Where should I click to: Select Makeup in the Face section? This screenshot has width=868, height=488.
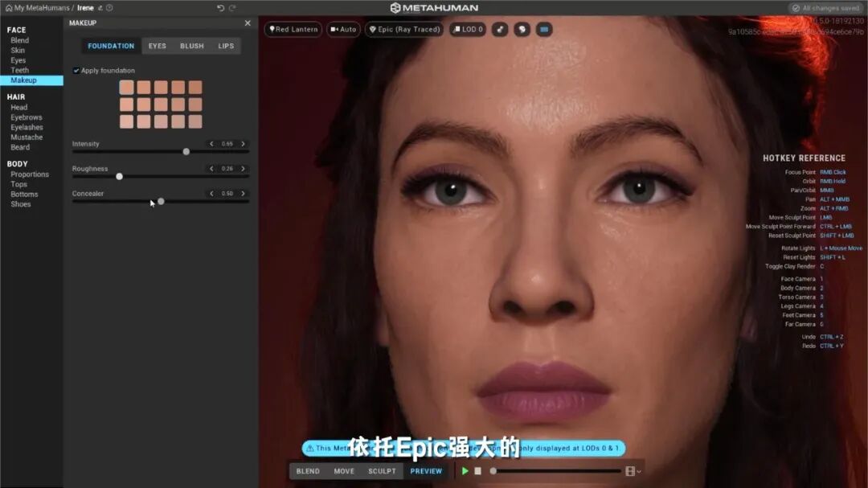pyautogui.click(x=31, y=80)
